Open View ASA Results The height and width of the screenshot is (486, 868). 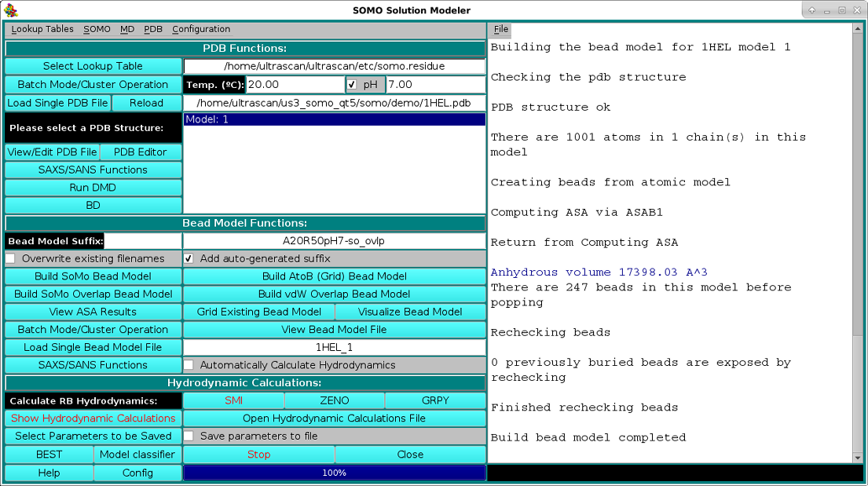(93, 312)
